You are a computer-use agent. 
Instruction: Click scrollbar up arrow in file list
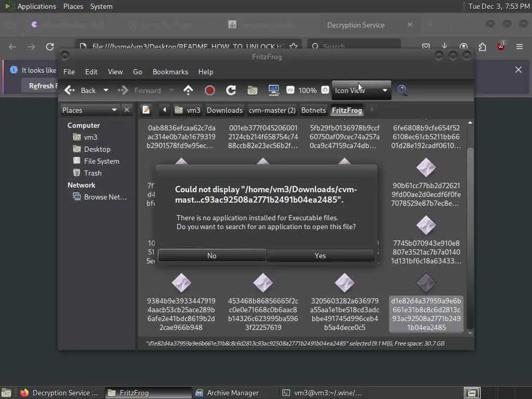(470, 123)
